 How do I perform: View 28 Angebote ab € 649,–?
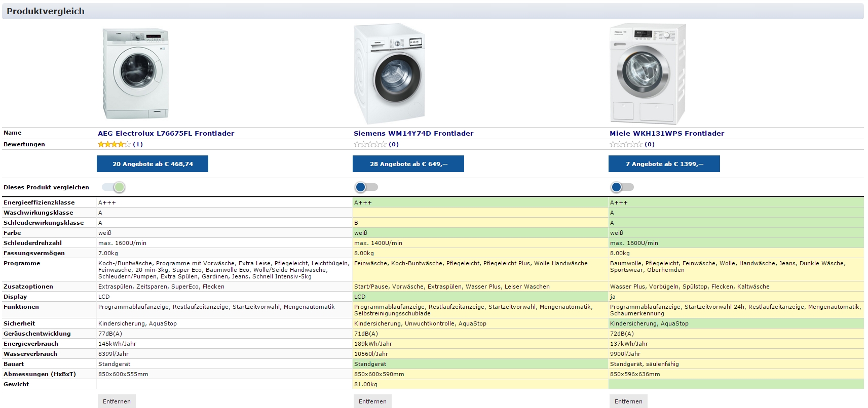coord(408,164)
